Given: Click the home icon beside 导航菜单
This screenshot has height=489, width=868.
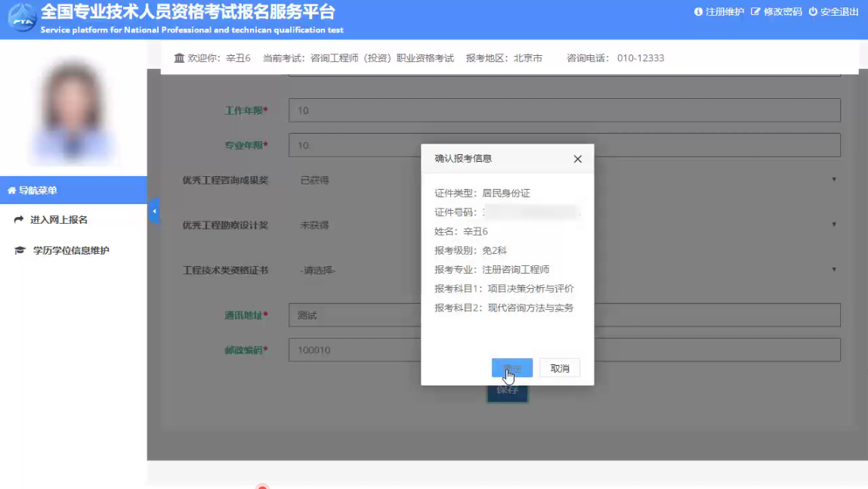Looking at the screenshot, I should point(11,190).
